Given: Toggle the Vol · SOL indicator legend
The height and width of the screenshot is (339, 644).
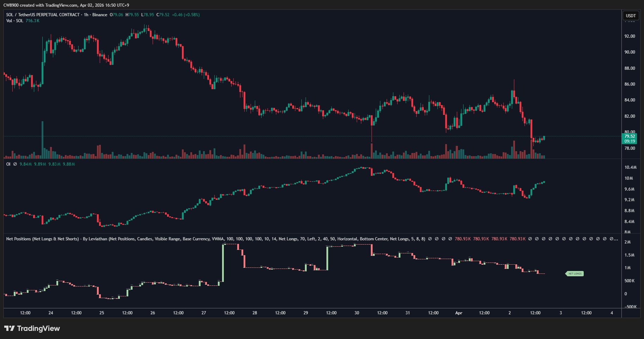Looking at the screenshot, I should tap(15, 21).
